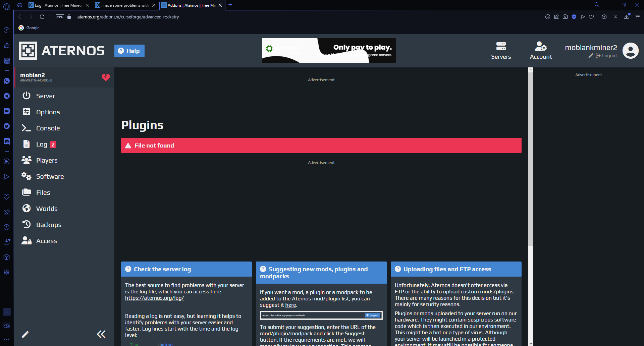Screen dimensions: 644x346
Task: Open WhatsApp in the Opera sidebar
Action: pyautogui.click(x=7, y=81)
